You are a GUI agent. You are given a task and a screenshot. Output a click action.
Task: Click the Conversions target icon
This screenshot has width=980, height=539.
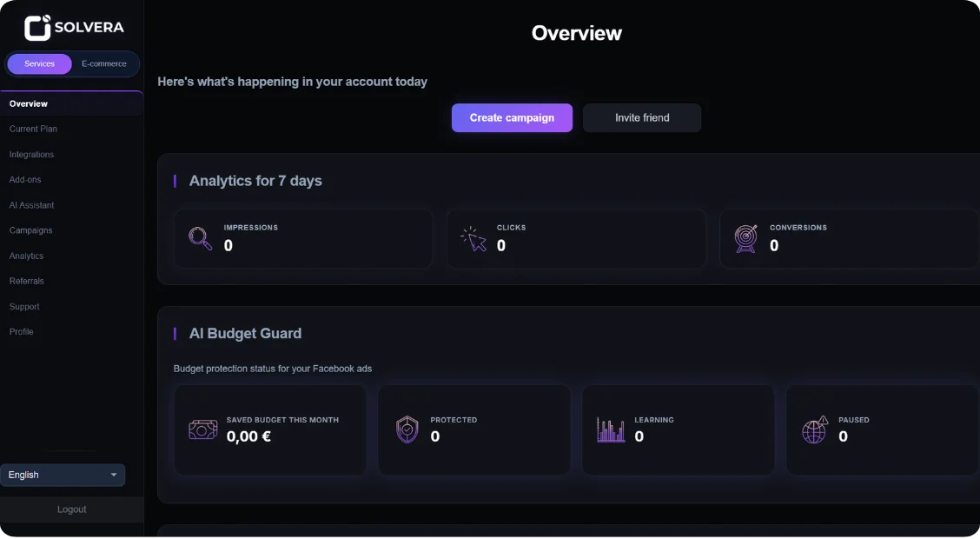click(x=746, y=238)
